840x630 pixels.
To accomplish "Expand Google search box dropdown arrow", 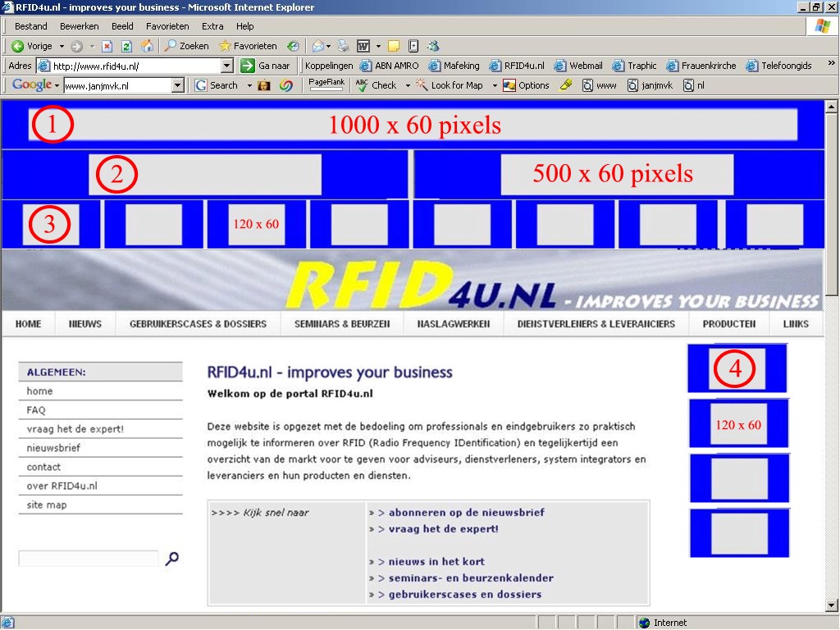I will tap(178, 85).
